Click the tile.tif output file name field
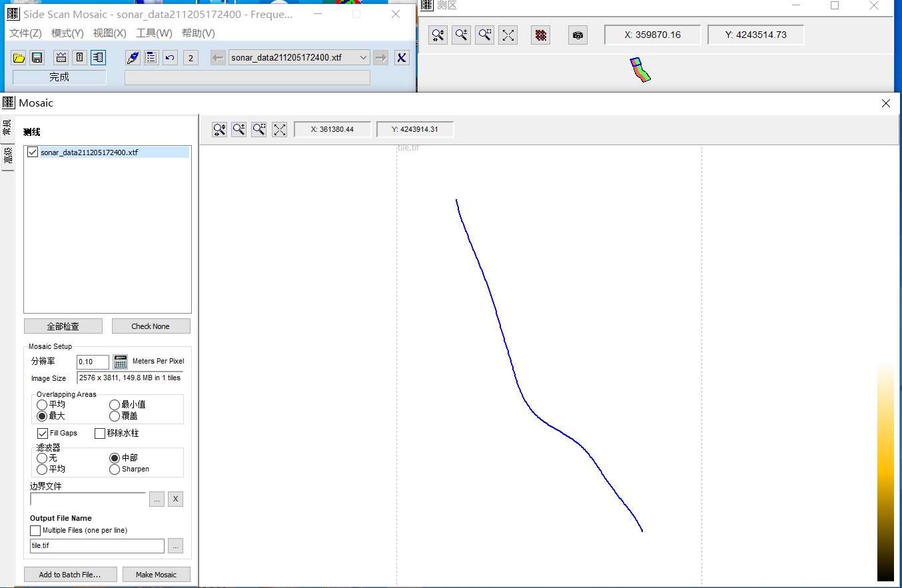 click(x=97, y=546)
